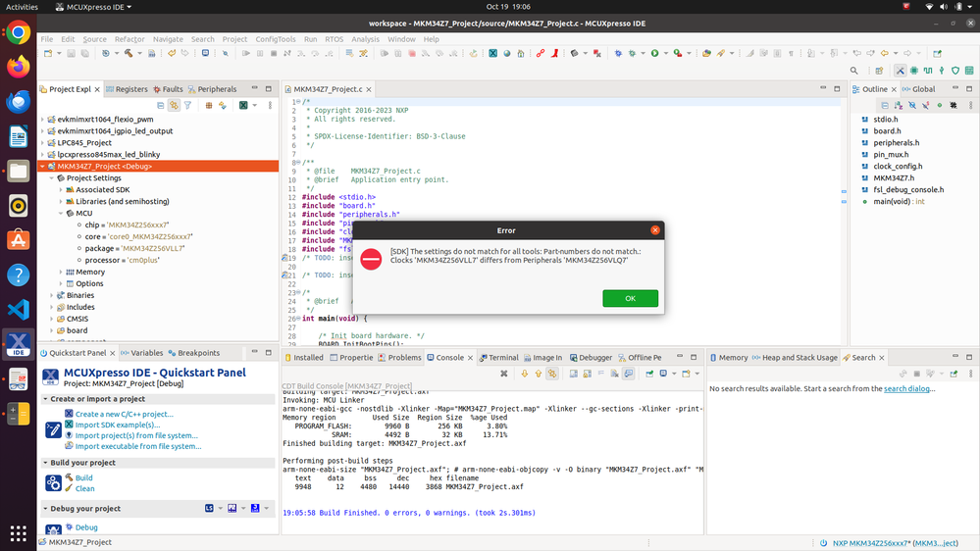This screenshot has width=980, height=551.
Task: Click the 'search dialog' link in Search panel
Action: coord(908,389)
